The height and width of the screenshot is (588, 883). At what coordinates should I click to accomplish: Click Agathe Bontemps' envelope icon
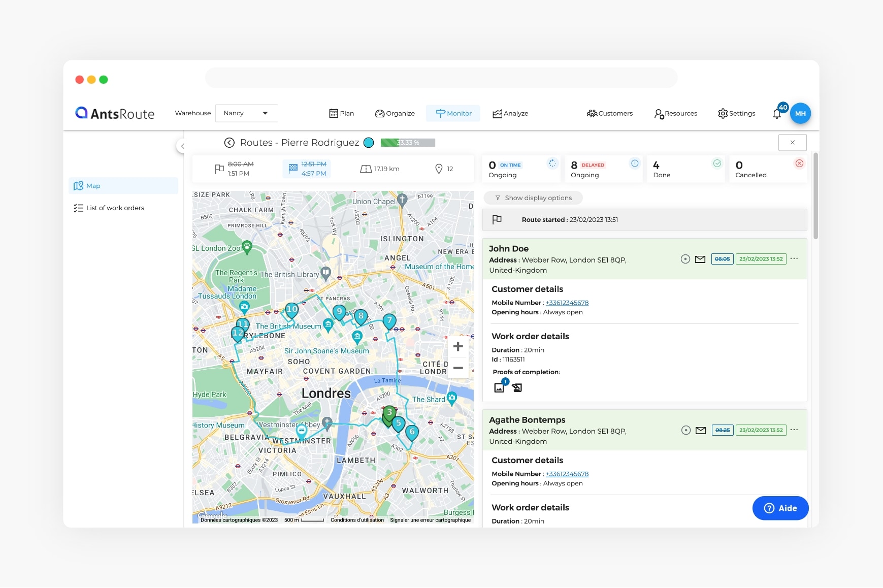coord(701,430)
